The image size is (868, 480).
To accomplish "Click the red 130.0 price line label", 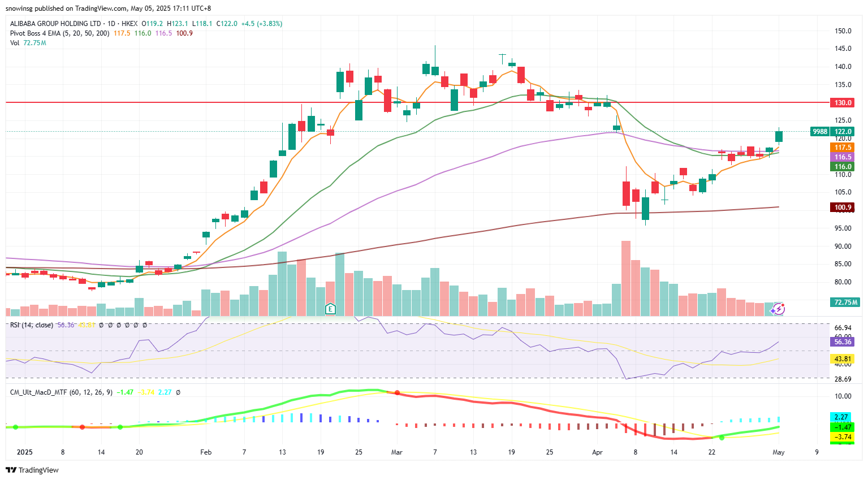I will [843, 103].
